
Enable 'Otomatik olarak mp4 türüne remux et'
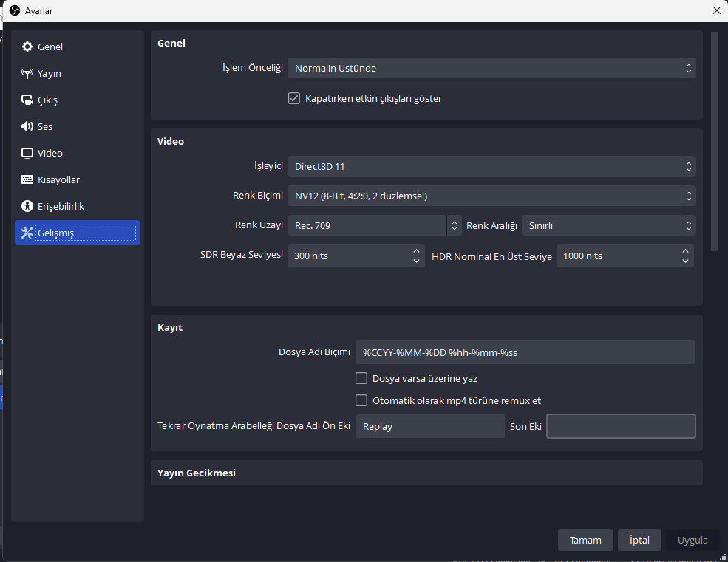pos(361,401)
